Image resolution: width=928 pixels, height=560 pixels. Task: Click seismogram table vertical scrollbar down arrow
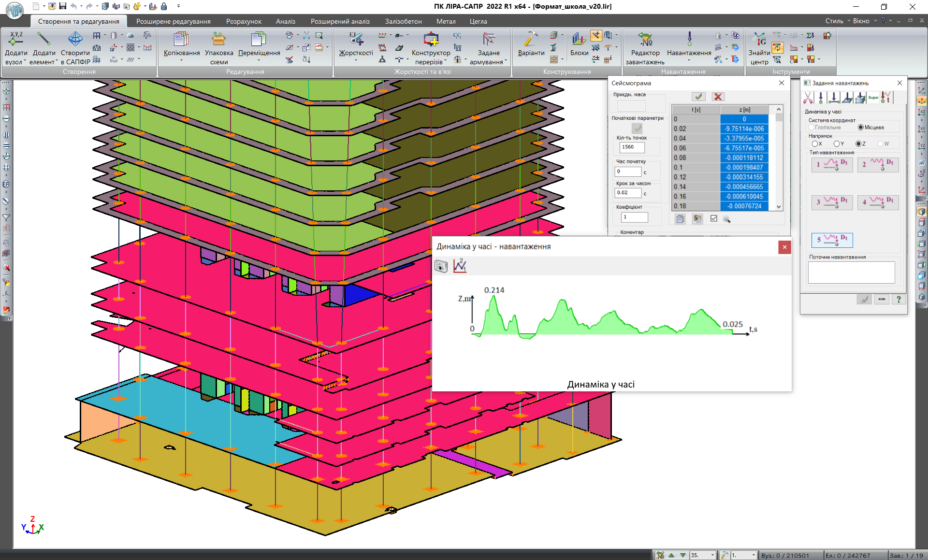(779, 207)
